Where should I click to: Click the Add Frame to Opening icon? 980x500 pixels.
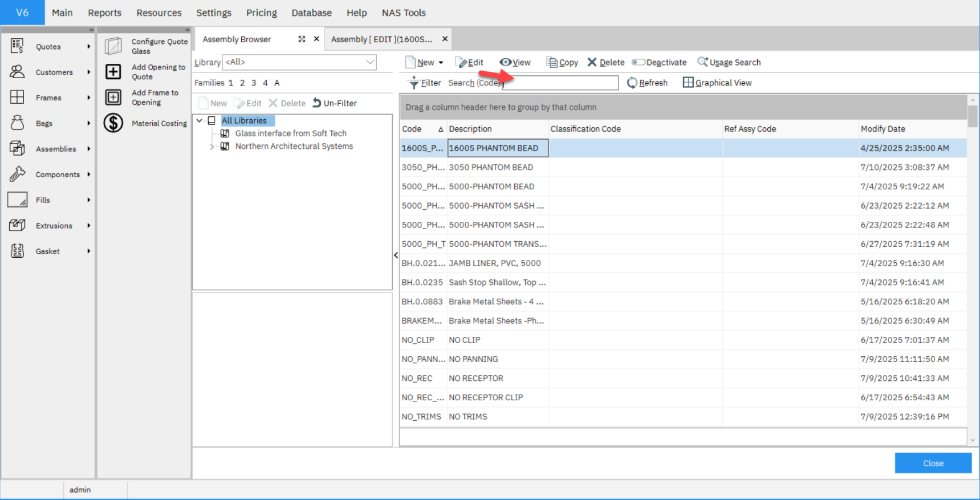coord(113,97)
